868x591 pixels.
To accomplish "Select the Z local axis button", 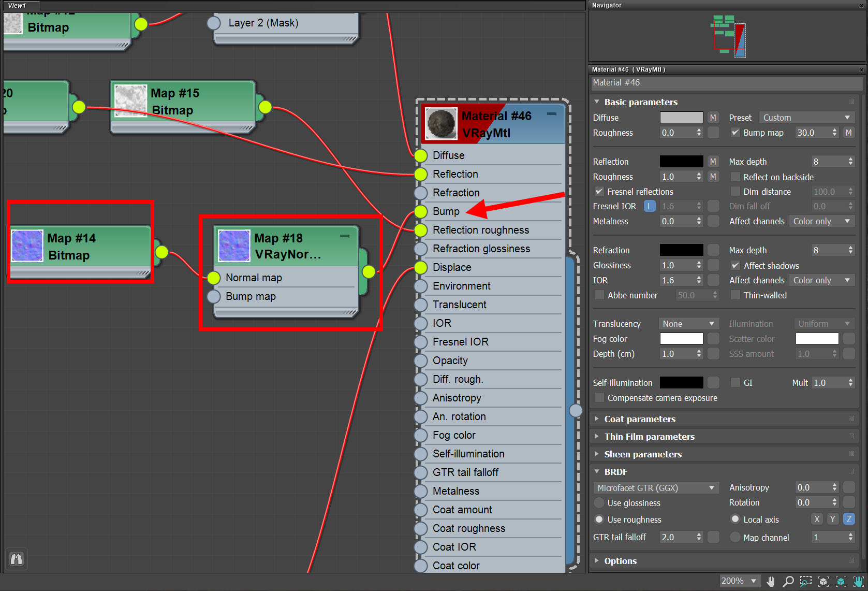I will tap(849, 519).
